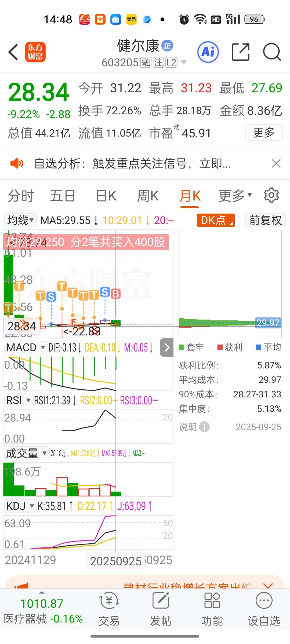
Task: Tap the orange speaker announcement icon
Action: click(17, 163)
